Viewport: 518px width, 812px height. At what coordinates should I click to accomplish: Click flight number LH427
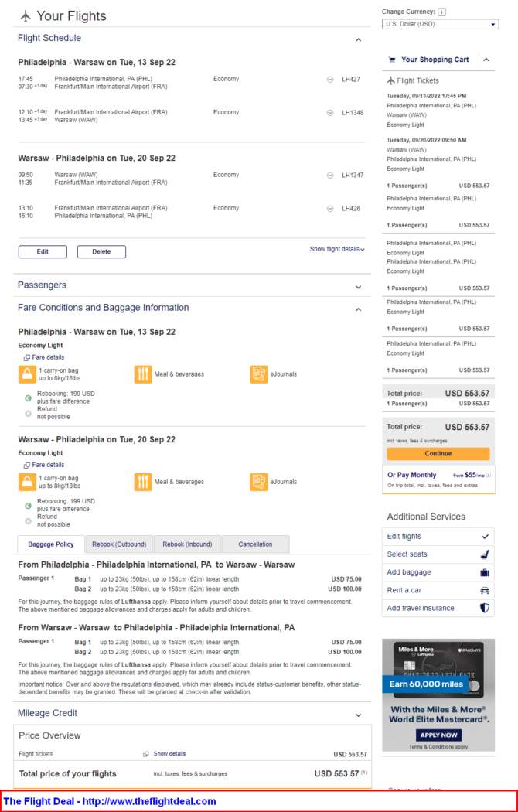tap(351, 80)
